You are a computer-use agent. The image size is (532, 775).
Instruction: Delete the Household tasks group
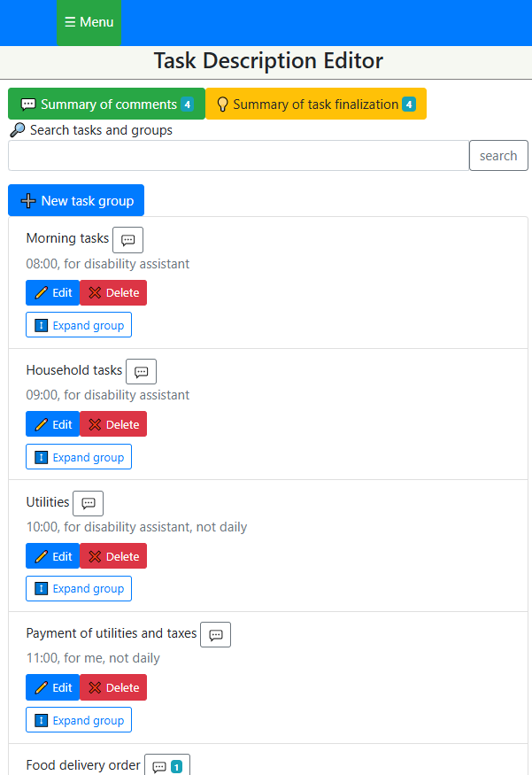pyautogui.click(x=113, y=424)
